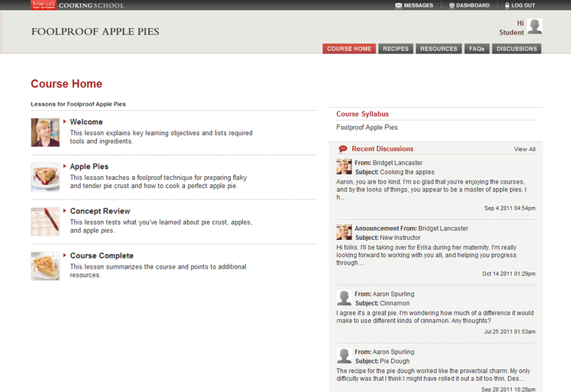This screenshot has width=571, height=392.
Task: Click the Course Home page heading
Action: pyautogui.click(x=66, y=84)
